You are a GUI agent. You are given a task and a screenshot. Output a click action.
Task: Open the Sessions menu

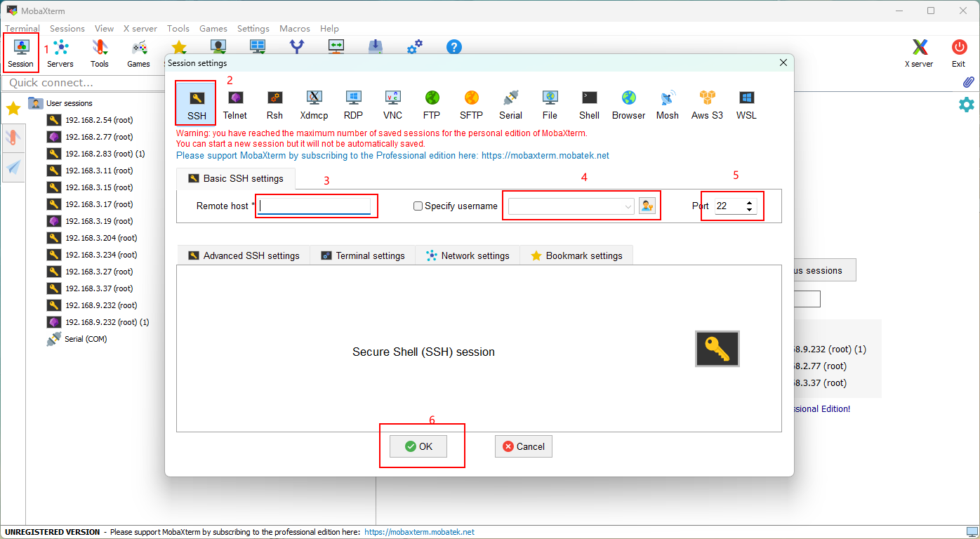click(x=67, y=29)
